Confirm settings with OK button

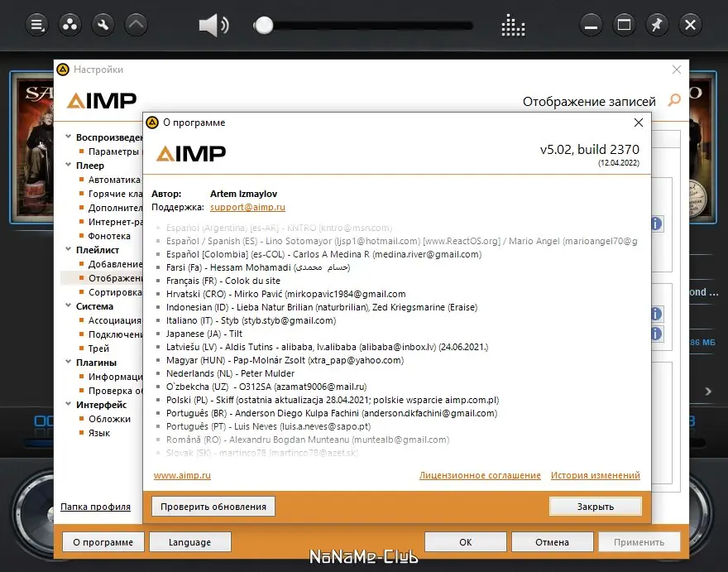click(x=465, y=542)
